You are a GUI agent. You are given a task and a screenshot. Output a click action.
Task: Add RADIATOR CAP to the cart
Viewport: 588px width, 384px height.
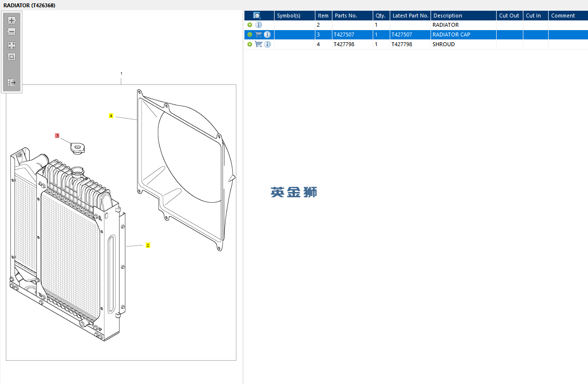259,35
